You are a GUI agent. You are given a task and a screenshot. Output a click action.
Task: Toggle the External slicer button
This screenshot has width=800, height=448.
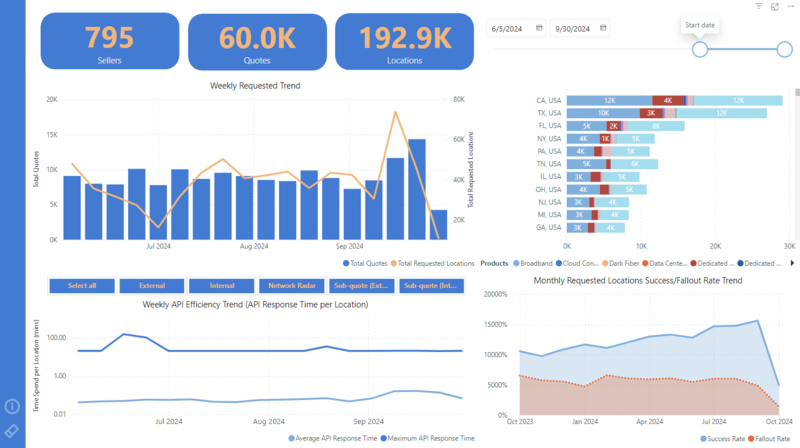click(152, 286)
